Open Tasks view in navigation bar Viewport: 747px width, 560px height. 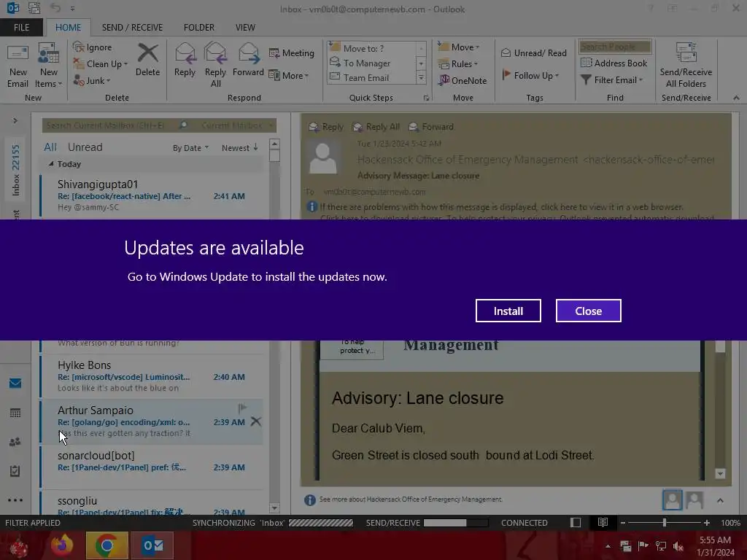click(15, 471)
